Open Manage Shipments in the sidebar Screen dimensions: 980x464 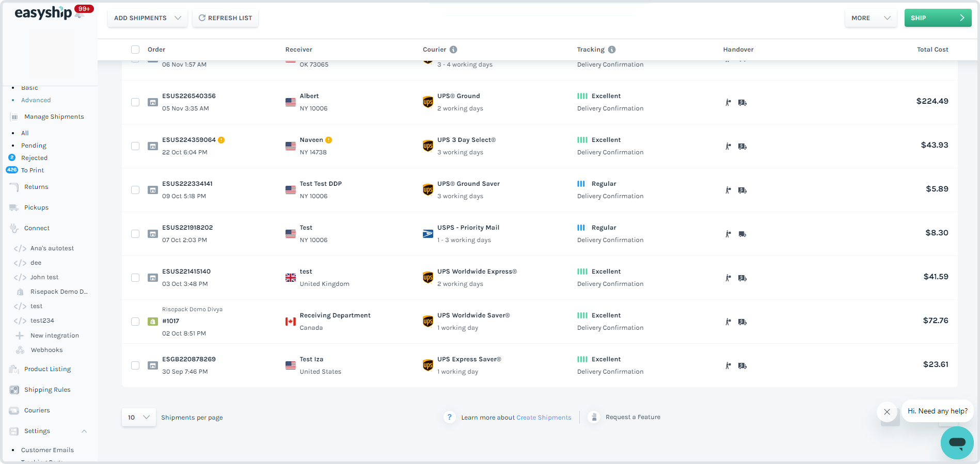pyautogui.click(x=54, y=117)
